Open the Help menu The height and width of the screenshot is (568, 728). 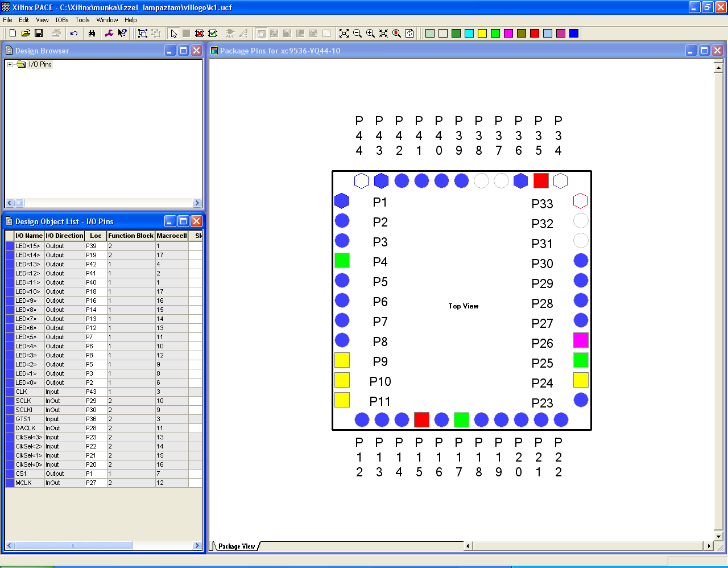point(131,20)
